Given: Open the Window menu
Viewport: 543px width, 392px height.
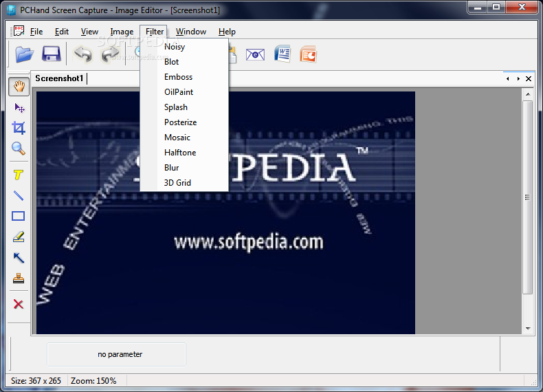Looking at the screenshot, I should [191, 32].
